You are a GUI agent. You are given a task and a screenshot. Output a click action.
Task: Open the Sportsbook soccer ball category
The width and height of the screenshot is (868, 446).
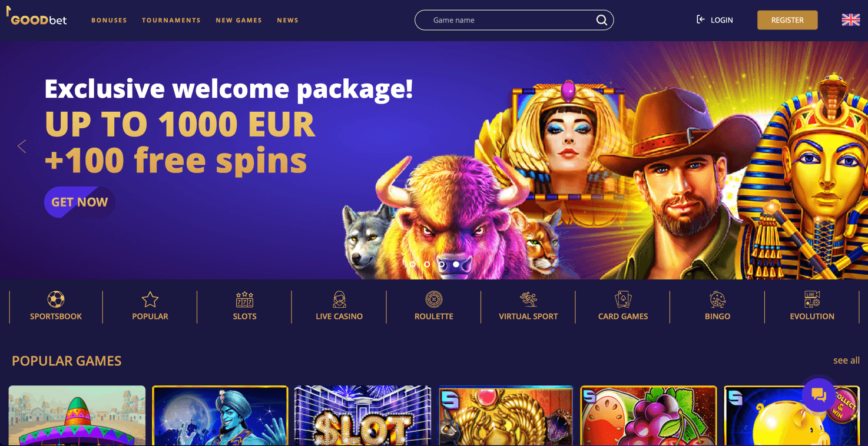click(56, 307)
